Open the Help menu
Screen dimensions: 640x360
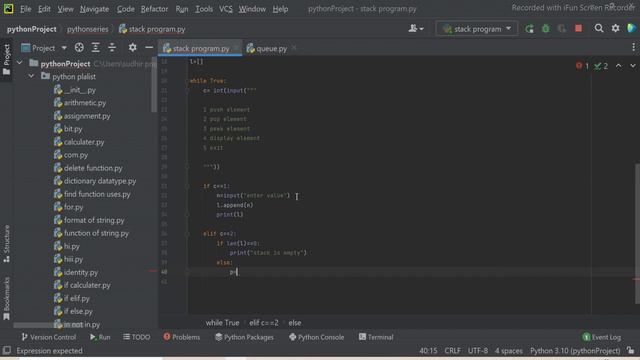280,9
